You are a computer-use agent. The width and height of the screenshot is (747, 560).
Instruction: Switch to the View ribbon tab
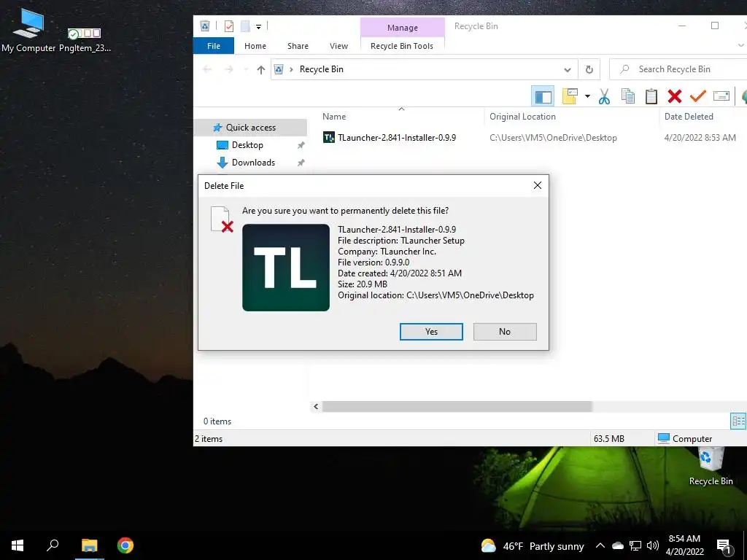(338, 46)
